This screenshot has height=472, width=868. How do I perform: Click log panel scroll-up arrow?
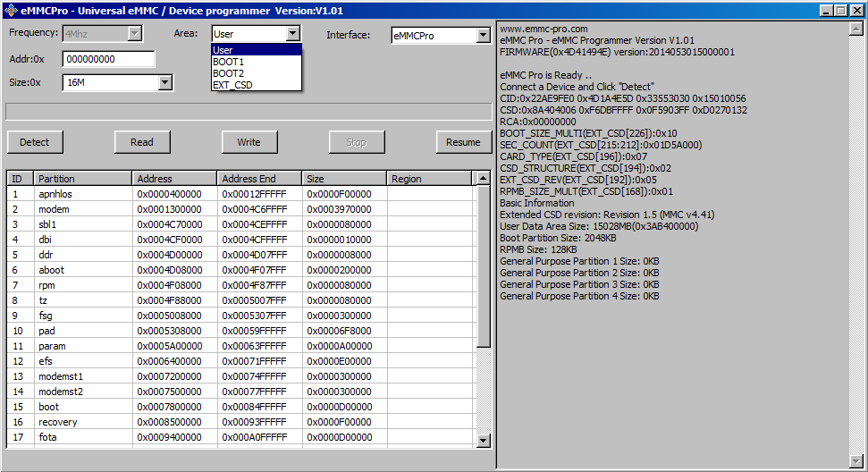(x=855, y=29)
